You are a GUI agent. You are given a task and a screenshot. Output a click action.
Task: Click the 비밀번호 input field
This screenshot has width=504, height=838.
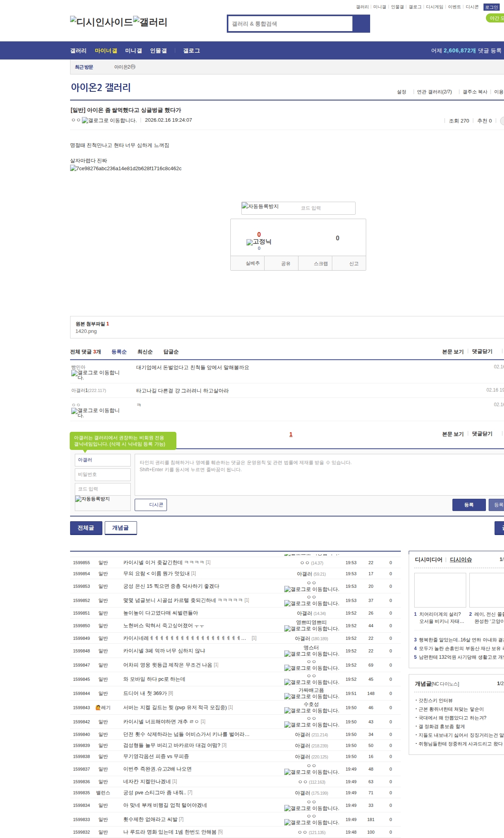point(102,474)
